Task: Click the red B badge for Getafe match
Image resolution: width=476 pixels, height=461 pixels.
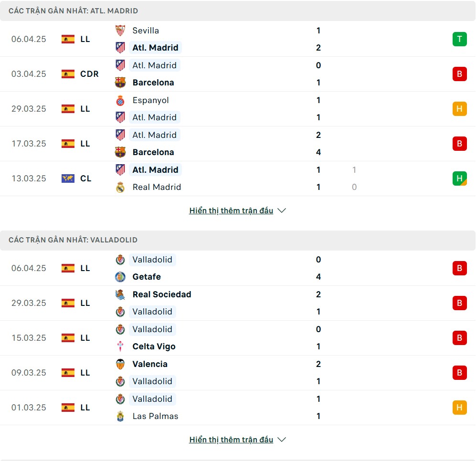Action: pyautogui.click(x=459, y=268)
